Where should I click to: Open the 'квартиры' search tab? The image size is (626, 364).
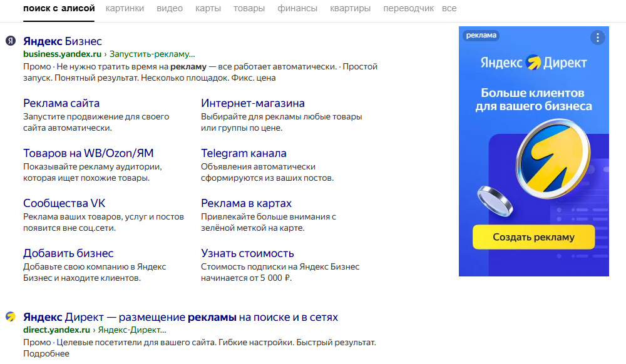pyautogui.click(x=350, y=8)
